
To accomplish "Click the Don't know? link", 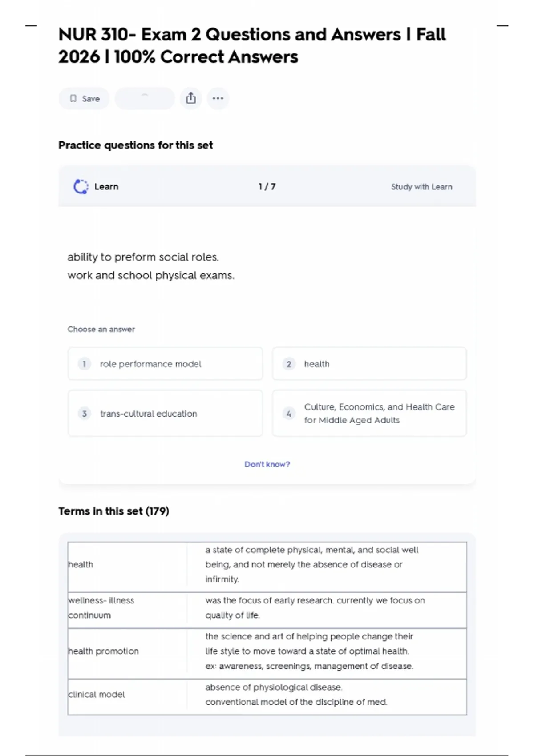I will (x=267, y=464).
